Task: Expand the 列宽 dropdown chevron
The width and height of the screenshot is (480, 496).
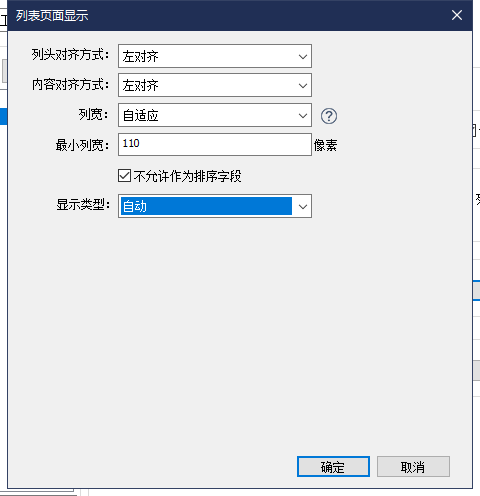Action: click(303, 115)
